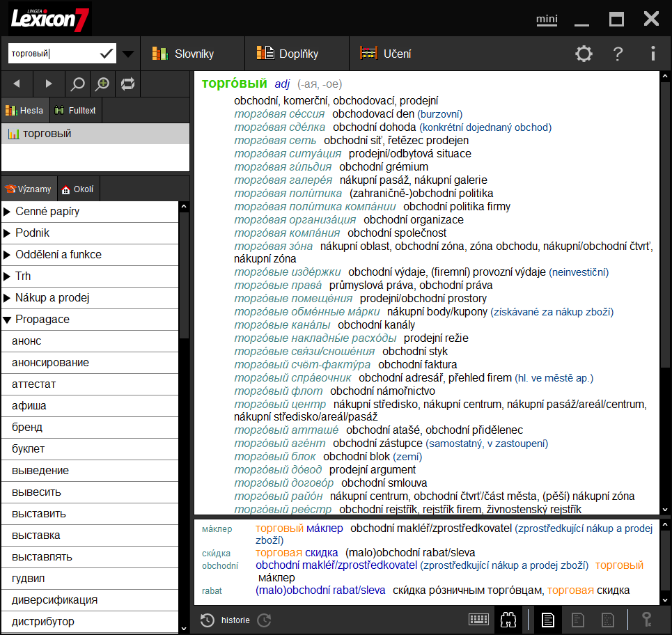
Task: Select выведение in the list
Action: pos(90,471)
